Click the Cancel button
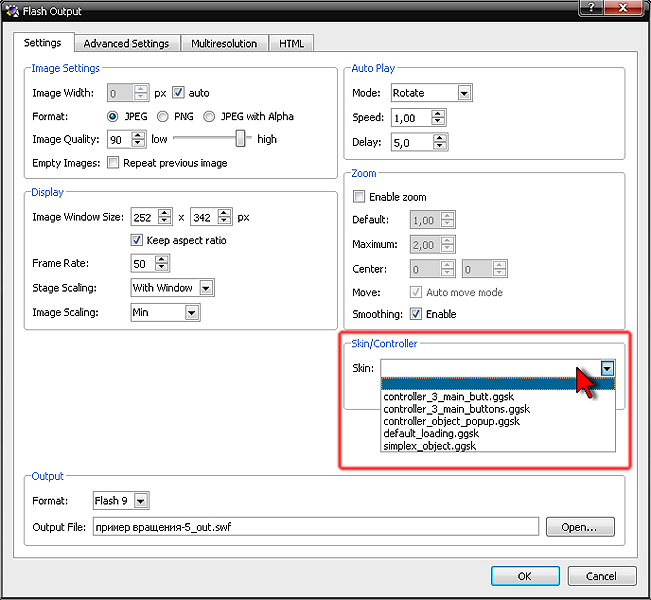Image resolution: width=651 pixels, height=600 pixels. click(x=602, y=576)
